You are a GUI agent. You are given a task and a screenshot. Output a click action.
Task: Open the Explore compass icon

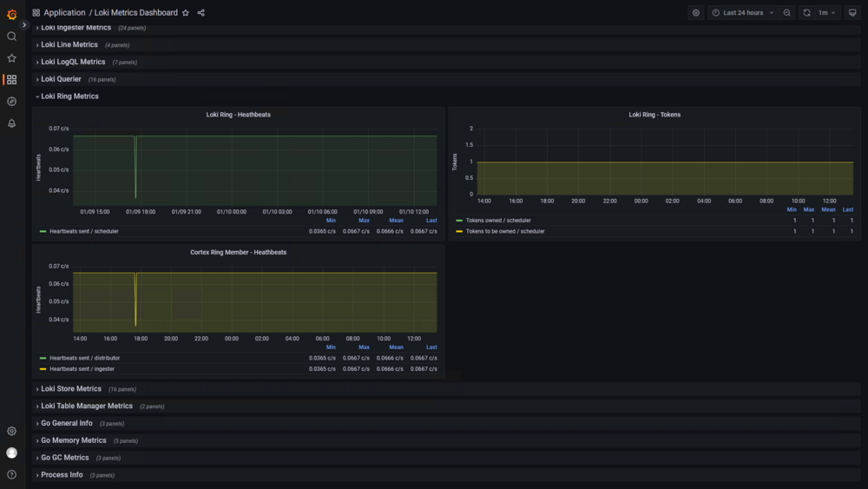pos(11,102)
